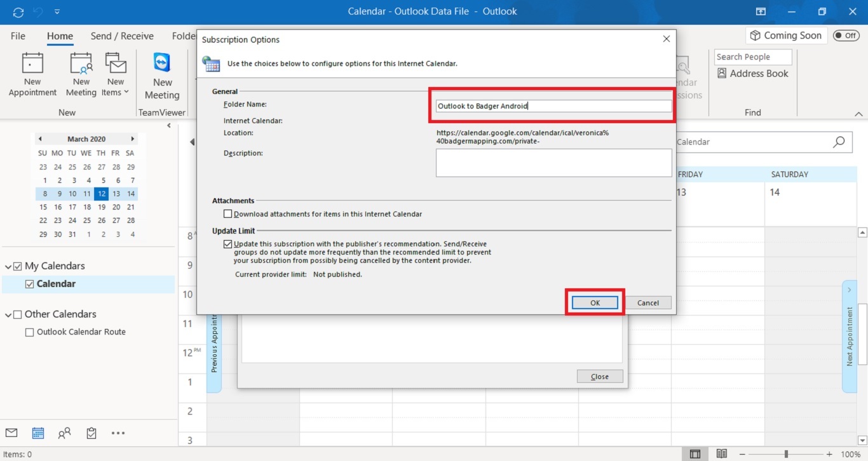Screen dimensions: 868x461
Task: Click the zoom slider handle
Action: pyautogui.click(x=786, y=454)
